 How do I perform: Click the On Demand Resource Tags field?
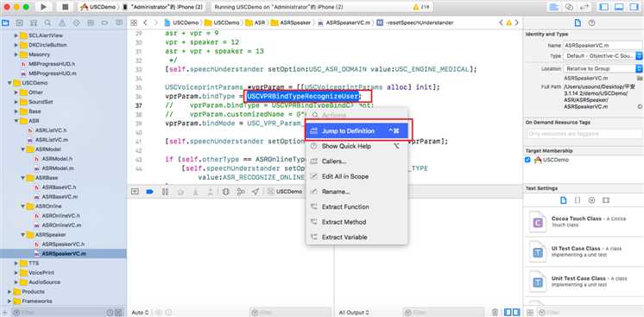point(584,134)
